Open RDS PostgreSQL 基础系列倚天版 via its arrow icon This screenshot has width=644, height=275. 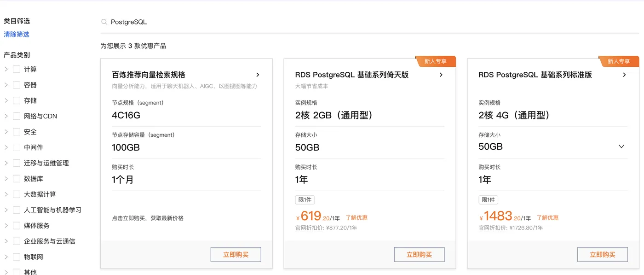tap(441, 75)
